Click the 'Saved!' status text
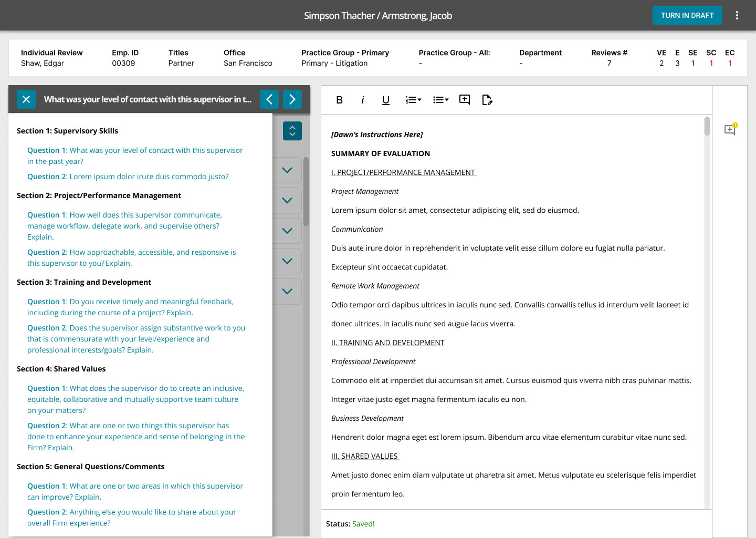756x538 pixels. pyautogui.click(x=363, y=524)
